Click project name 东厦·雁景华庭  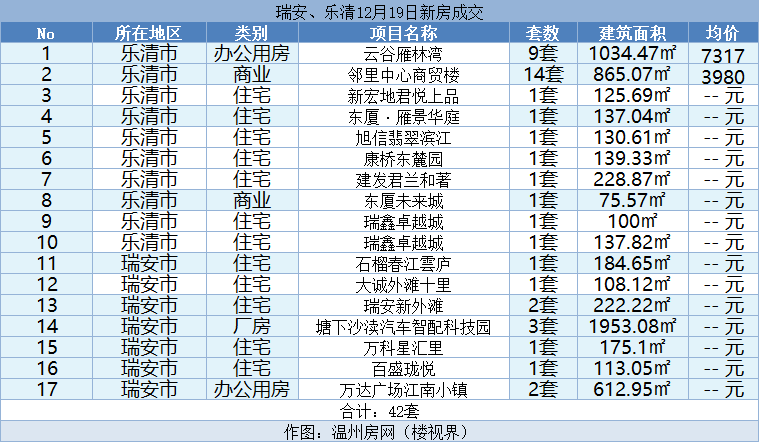click(x=403, y=117)
